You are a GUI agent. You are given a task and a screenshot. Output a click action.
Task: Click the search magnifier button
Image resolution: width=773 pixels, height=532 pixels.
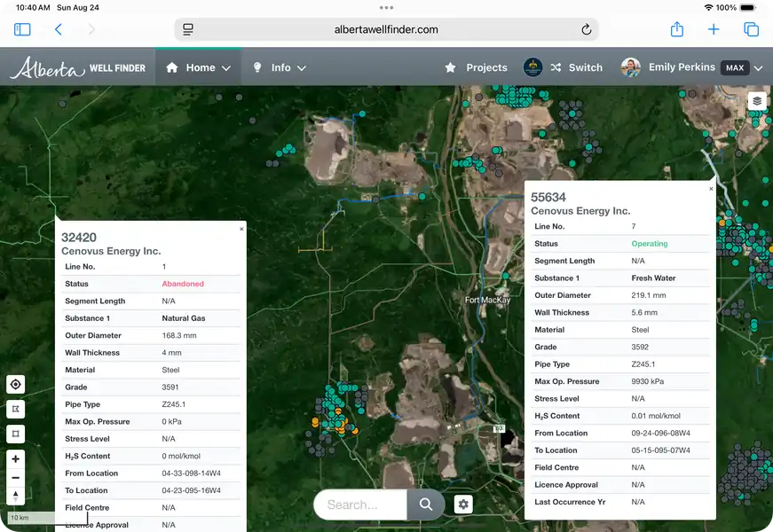pos(426,505)
